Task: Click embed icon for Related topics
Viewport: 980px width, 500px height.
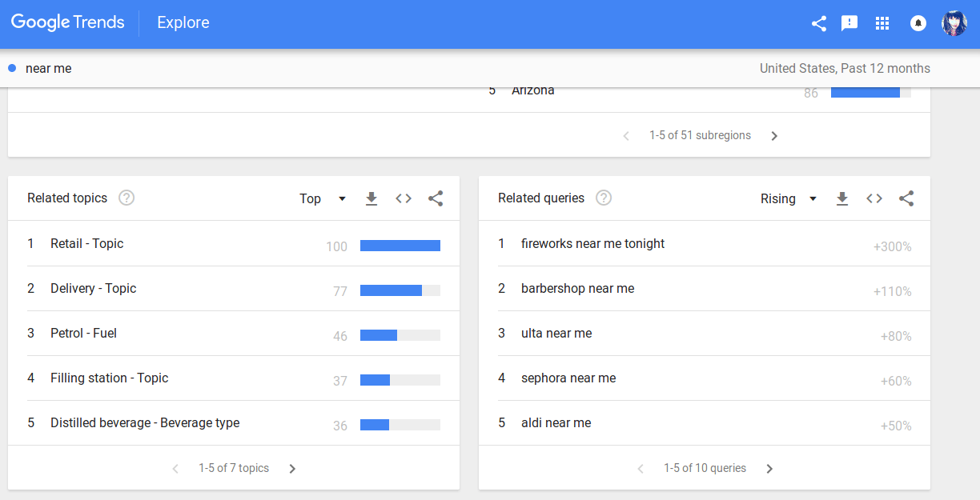Action: [x=404, y=198]
